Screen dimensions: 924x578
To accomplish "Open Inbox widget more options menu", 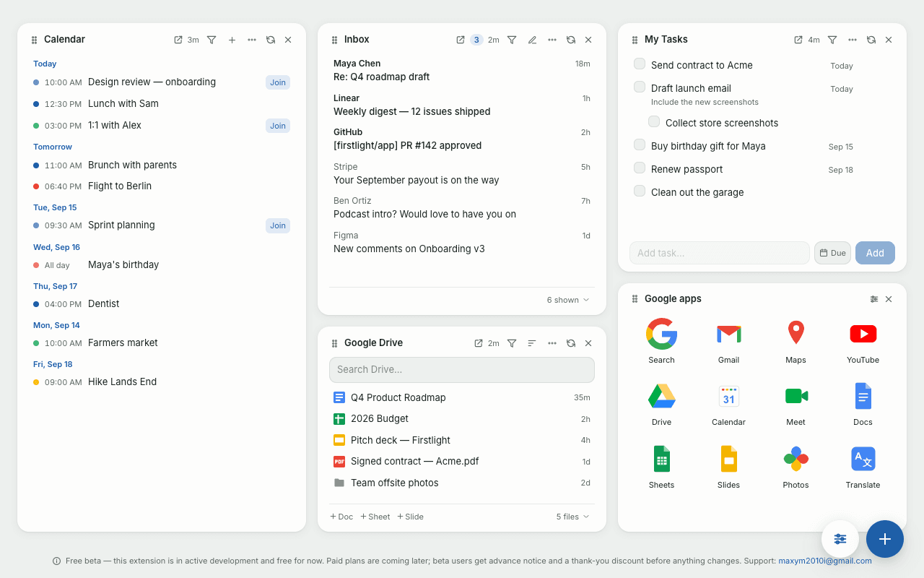I will (552, 40).
